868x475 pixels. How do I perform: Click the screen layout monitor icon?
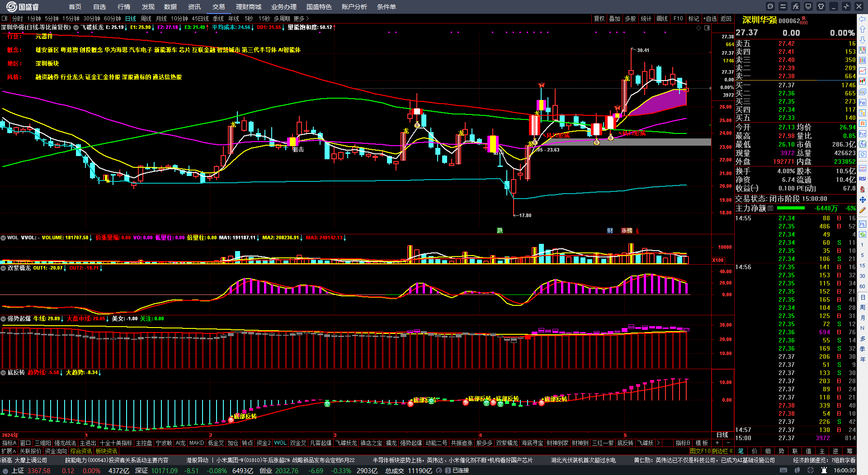pos(808,6)
